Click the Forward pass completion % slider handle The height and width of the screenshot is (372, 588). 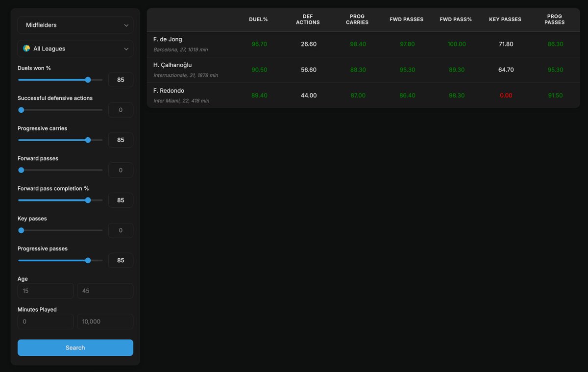(88, 200)
